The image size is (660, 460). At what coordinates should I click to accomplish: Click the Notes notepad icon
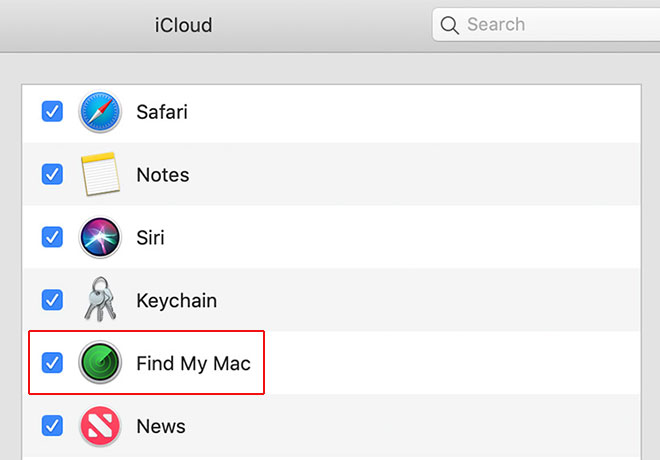coord(100,174)
